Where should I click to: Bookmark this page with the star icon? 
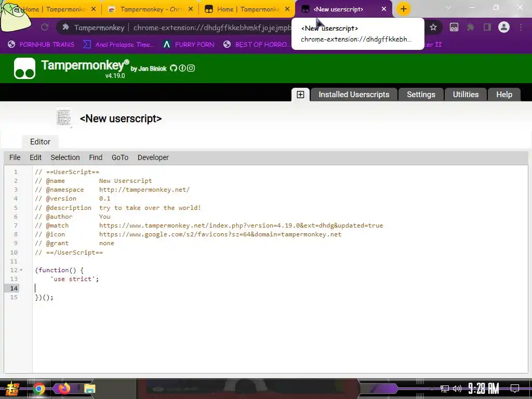pos(433,28)
